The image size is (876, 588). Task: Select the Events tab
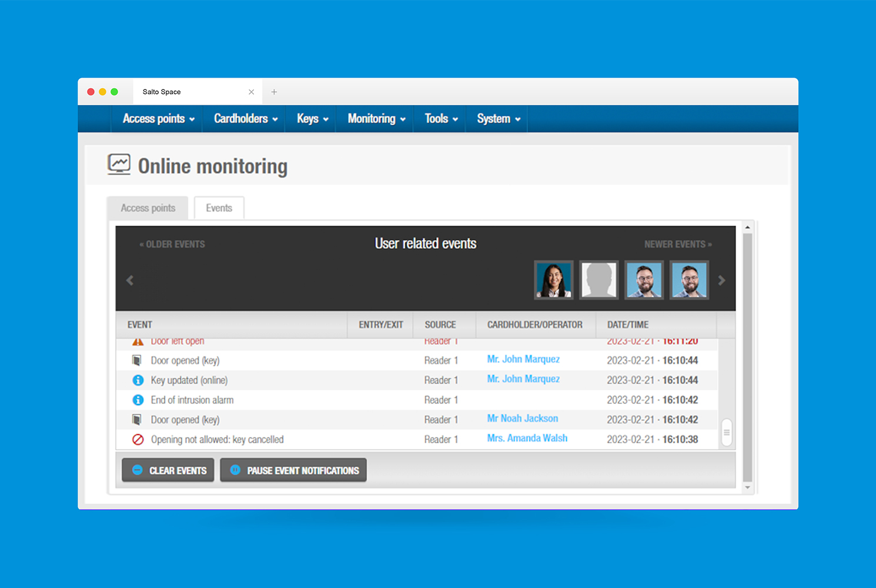tap(219, 208)
